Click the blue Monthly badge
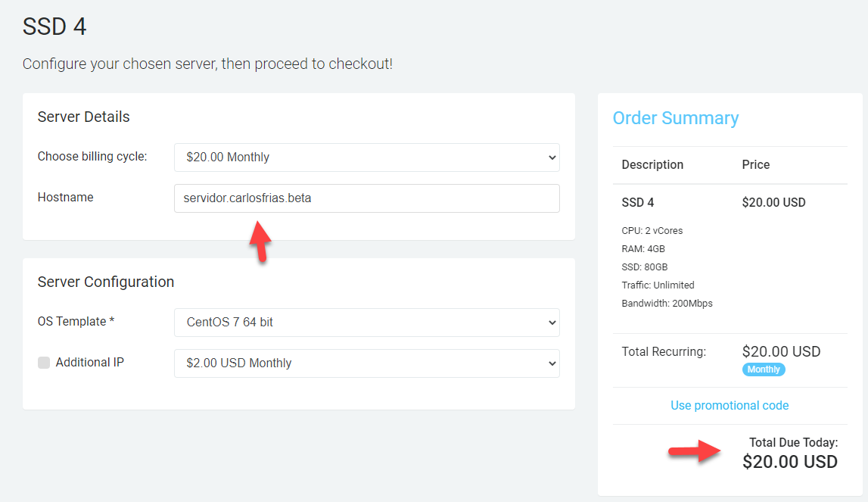This screenshot has height=502, width=868. pos(764,369)
